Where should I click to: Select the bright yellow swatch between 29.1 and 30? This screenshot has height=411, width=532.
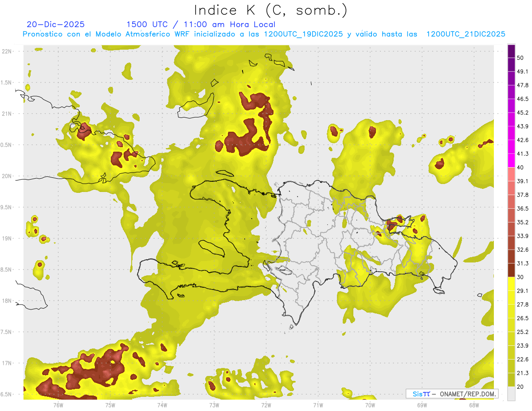[x=511, y=284]
